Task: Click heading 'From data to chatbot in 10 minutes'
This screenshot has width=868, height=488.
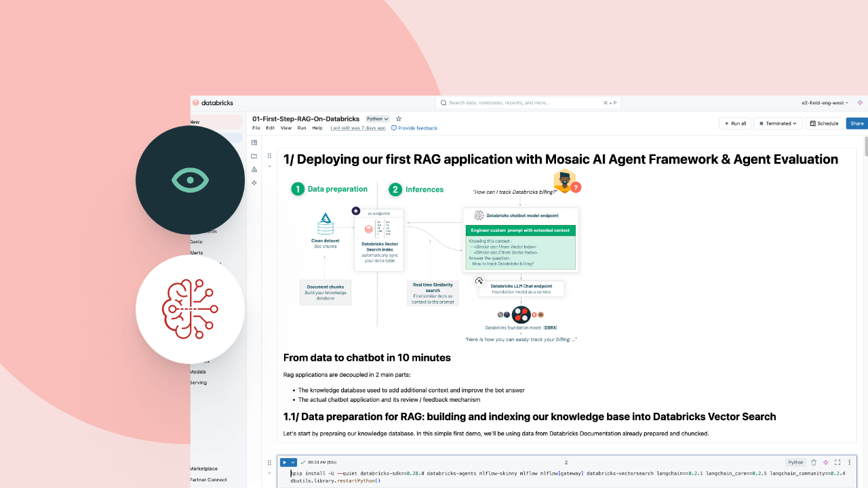Action: tap(367, 357)
